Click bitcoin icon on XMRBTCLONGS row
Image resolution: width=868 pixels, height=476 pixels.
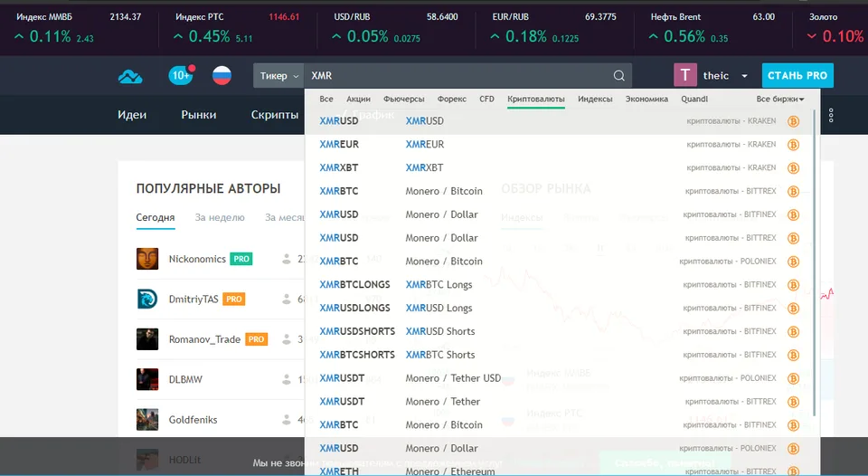(x=793, y=285)
